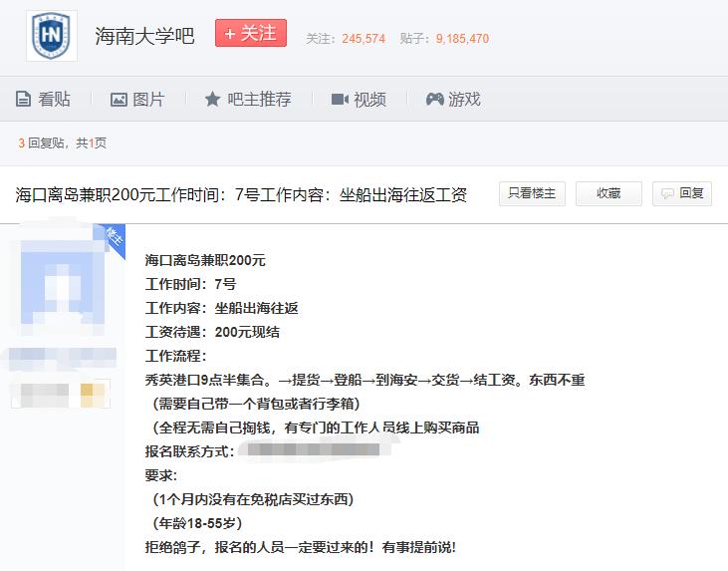Click the line 拒绝鸽子
The image size is (728, 571).
pos(301,547)
